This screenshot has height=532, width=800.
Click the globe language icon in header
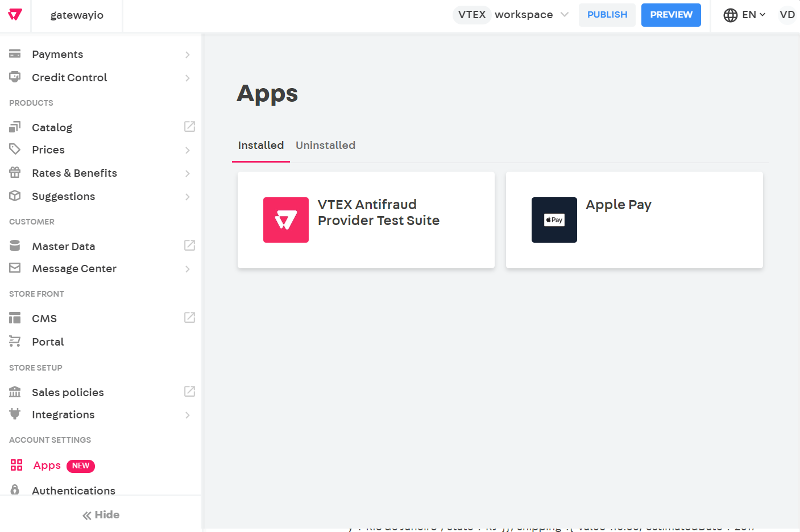coord(730,15)
